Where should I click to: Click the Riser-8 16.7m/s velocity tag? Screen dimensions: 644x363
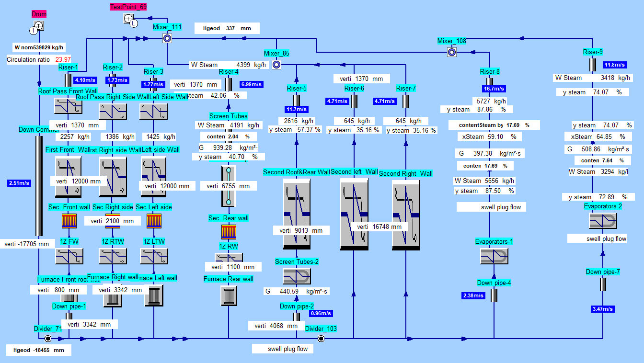tap(493, 89)
